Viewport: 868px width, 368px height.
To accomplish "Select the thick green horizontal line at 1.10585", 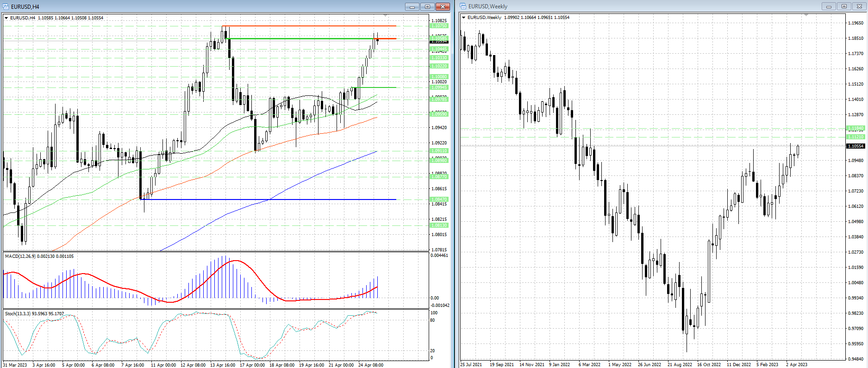I will [301, 38].
